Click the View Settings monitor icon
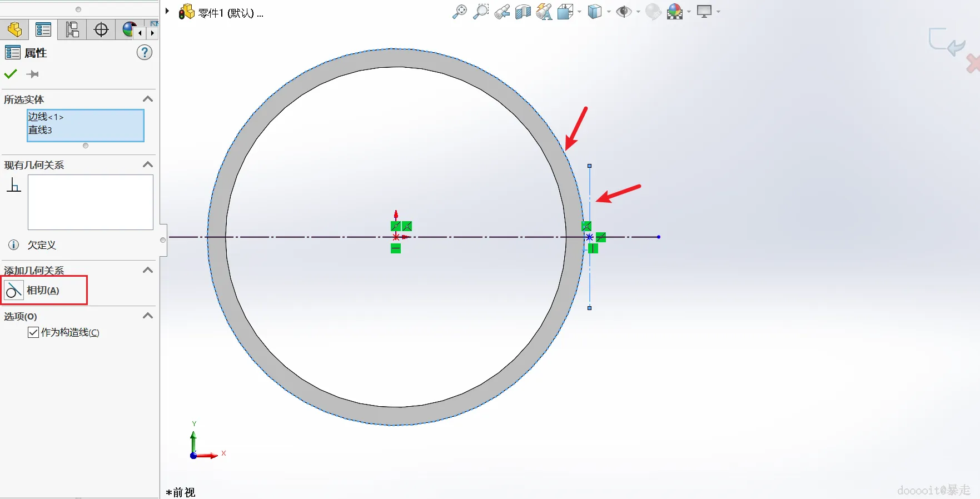Viewport: 980px width, 499px height. (704, 12)
